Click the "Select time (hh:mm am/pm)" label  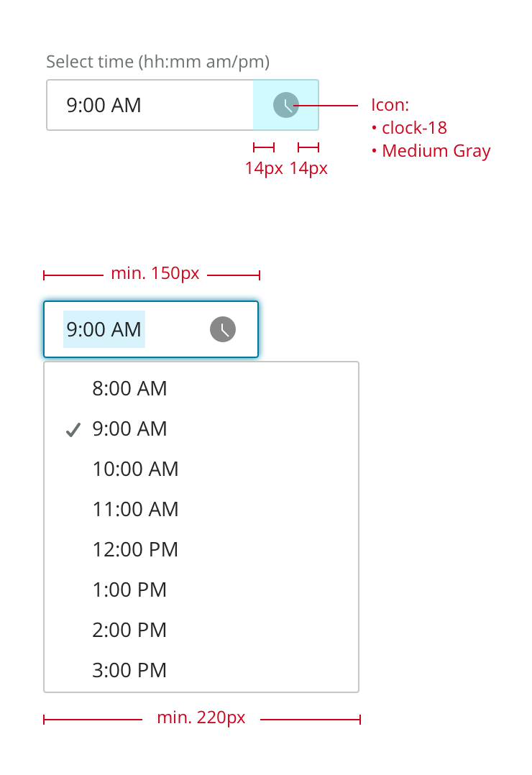tap(157, 62)
